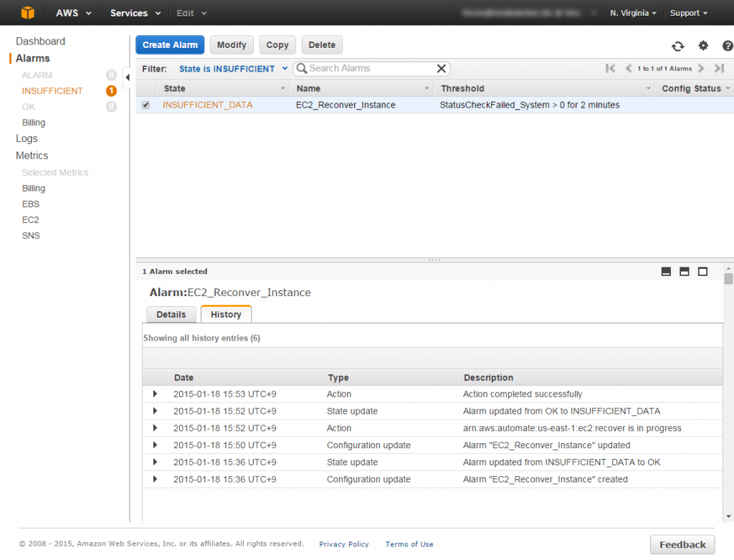Click the clear search X icon
Image resolution: width=734 pixels, height=560 pixels.
tap(441, 69)
